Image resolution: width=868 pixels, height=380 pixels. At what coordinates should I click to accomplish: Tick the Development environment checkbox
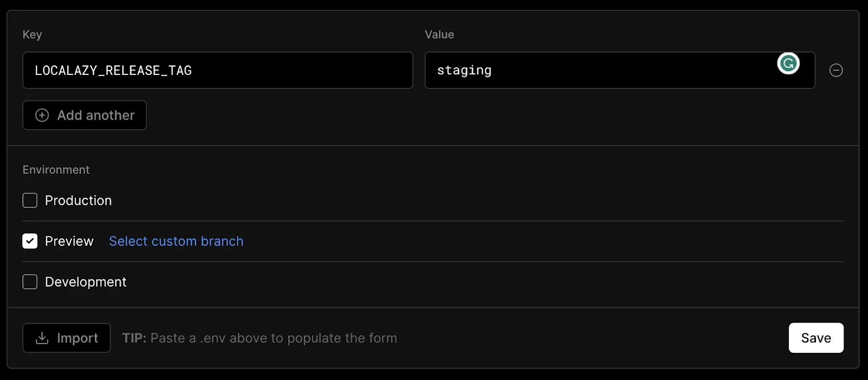pyautogui.click(x=30, y=282)
